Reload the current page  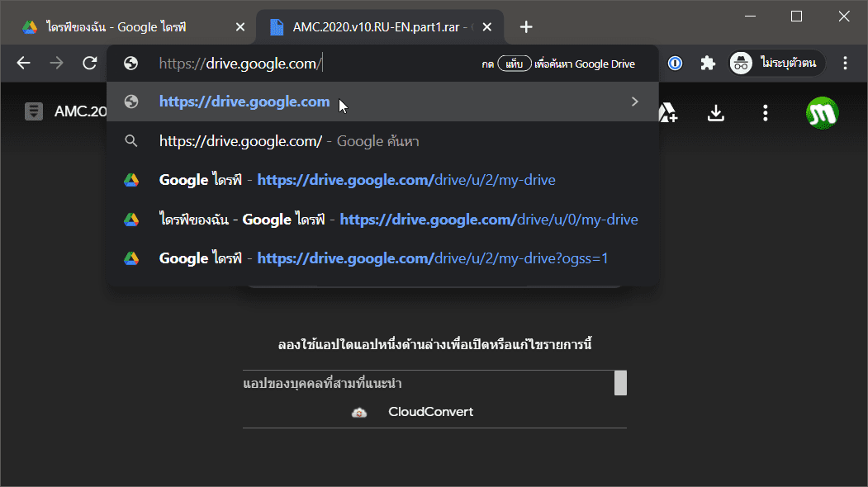(x=90, y=63)
